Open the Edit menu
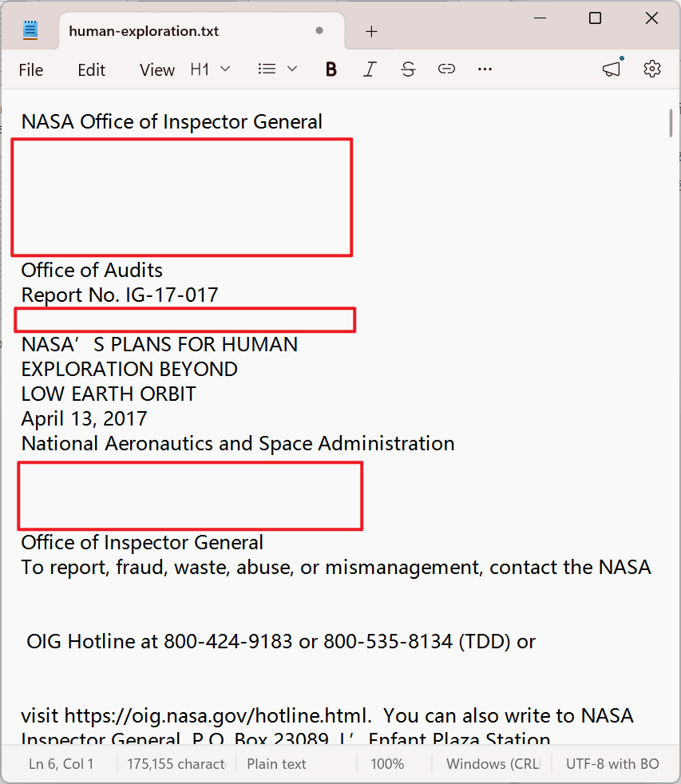Screen dimensions: 681x784 coord(92,70)
